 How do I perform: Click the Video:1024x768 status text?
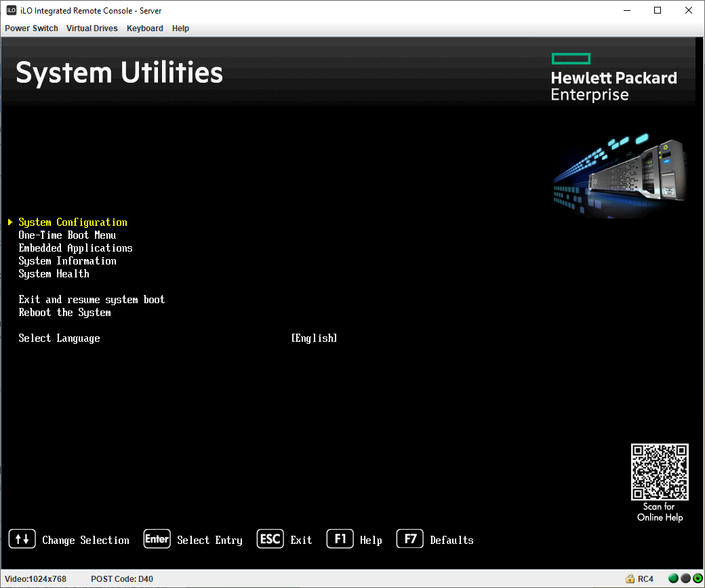pyautogui.click(x=35, y=579)
